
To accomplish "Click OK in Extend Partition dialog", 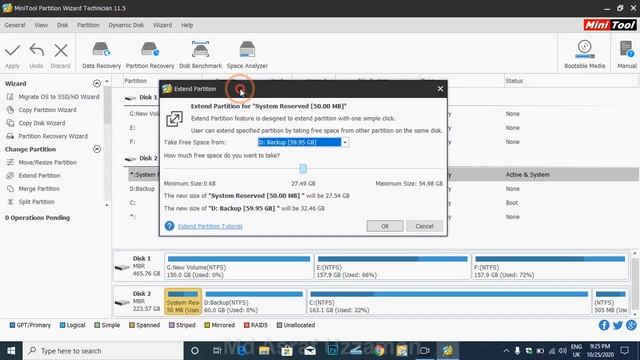I will (x=385, y=226).
